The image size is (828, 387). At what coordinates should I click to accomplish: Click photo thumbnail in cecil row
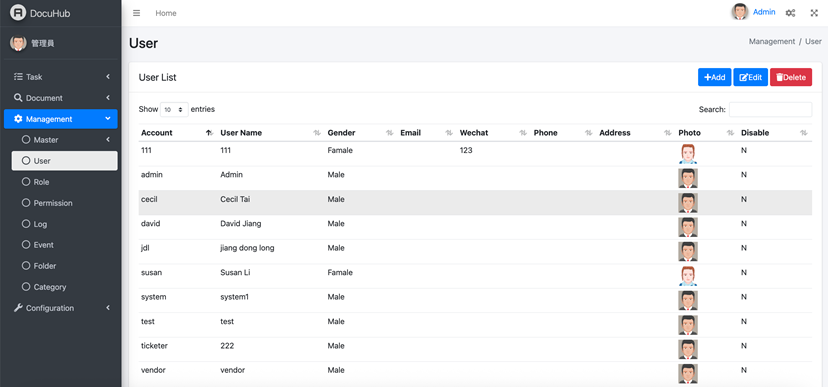(688, 203)
